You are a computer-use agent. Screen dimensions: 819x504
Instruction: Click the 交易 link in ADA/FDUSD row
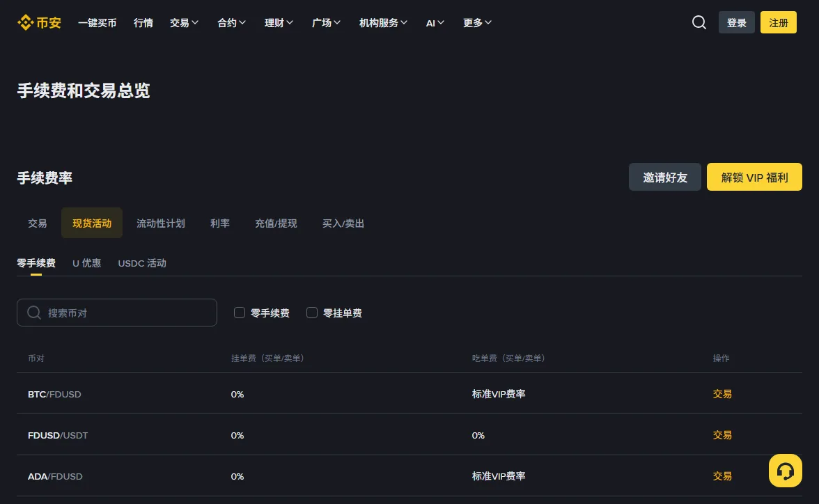tap(721, 476)
